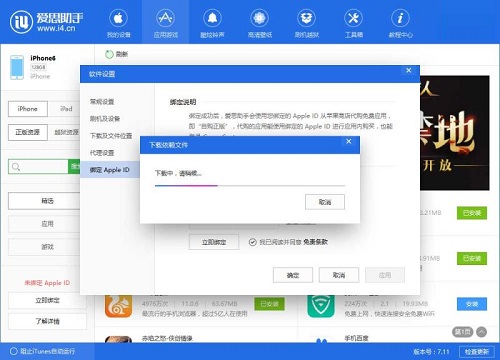Switch to the iPhone tab
The width and height of the screenshot is (500, 360).
coord(28,109)
